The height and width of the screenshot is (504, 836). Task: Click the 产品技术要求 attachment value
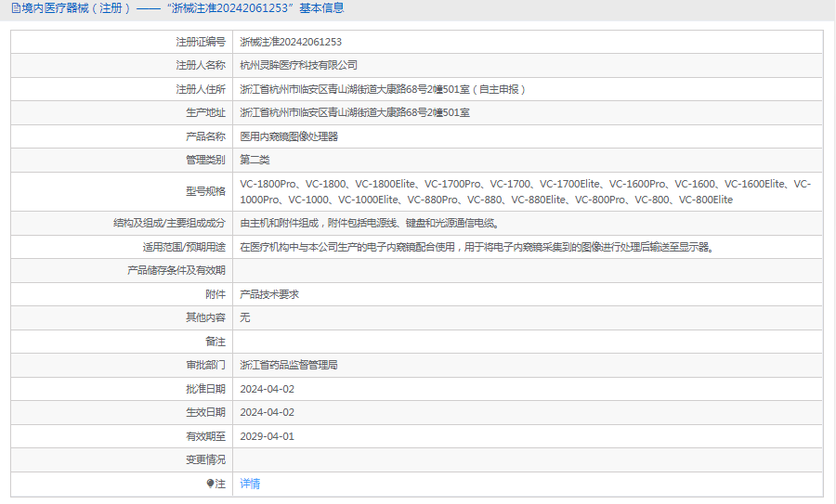tap(269, 294)
